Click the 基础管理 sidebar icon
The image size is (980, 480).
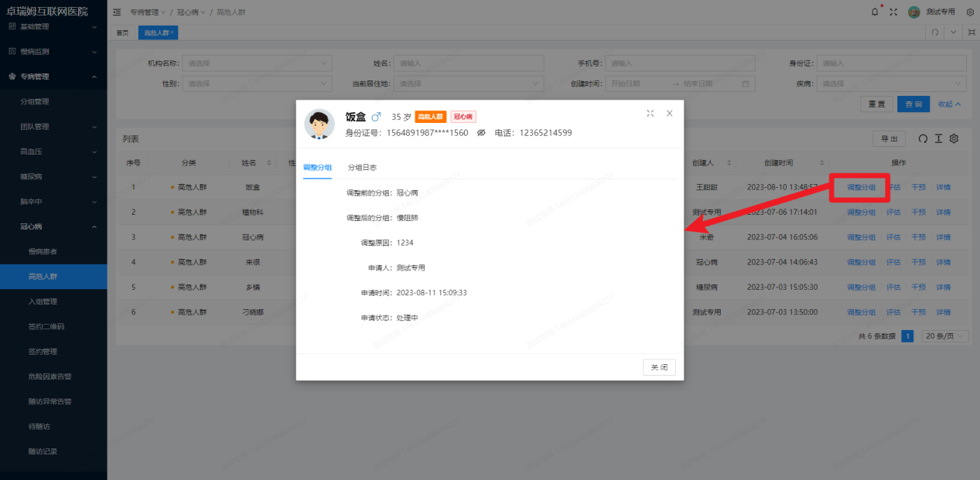[x=12, y=26]
